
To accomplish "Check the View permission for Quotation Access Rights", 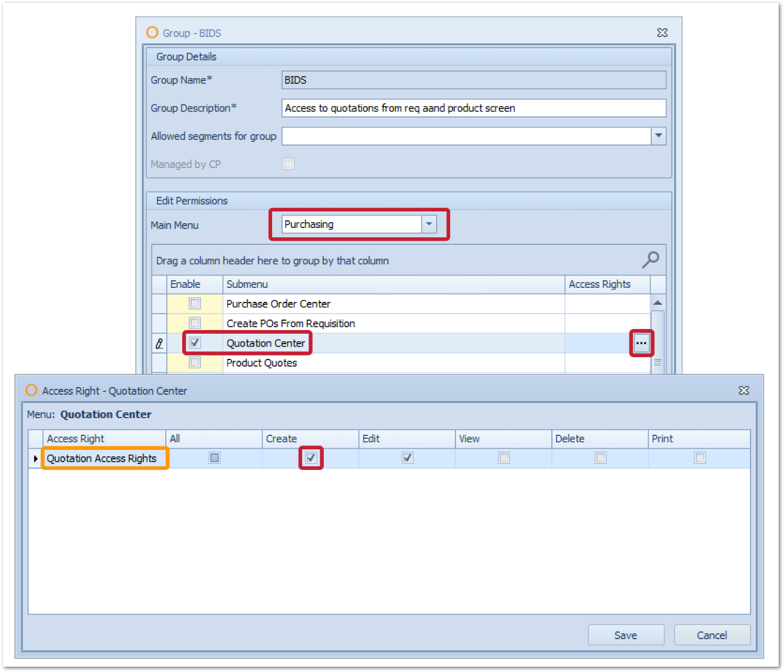I will [504, 458].
